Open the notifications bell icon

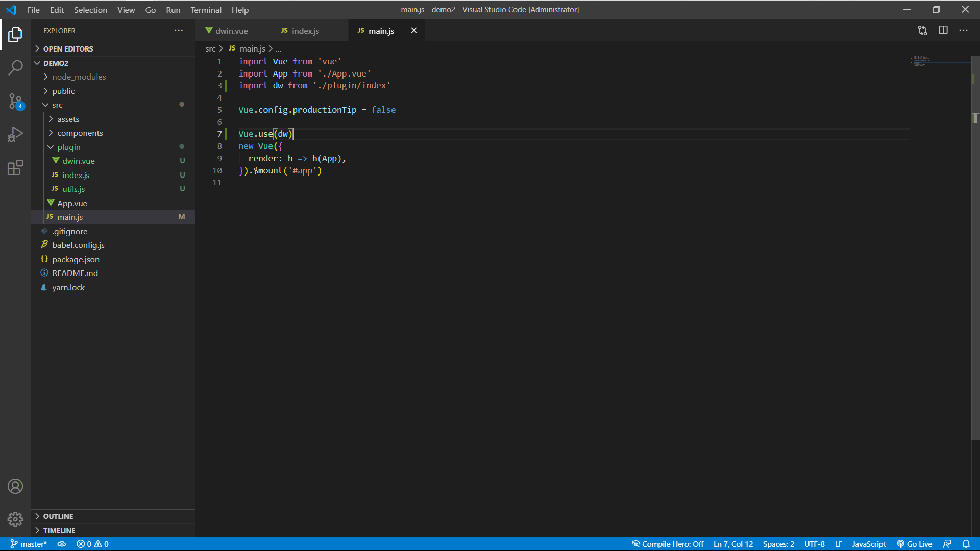(966, 544)
